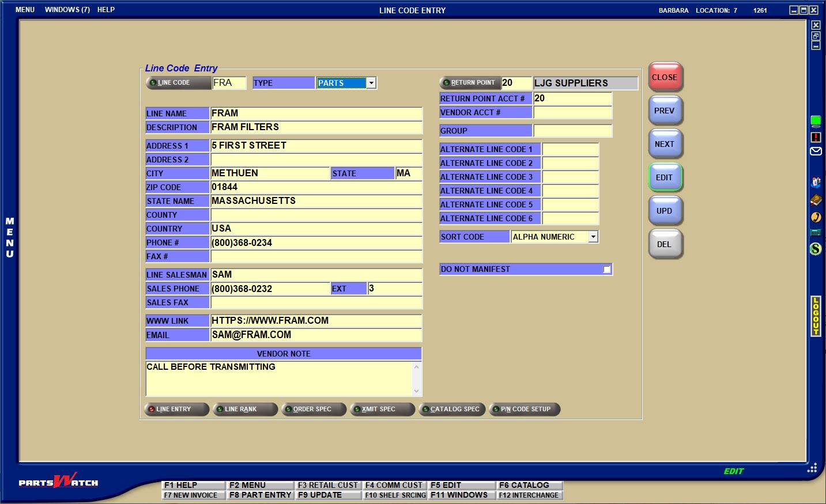Click the green monitor status icon
Viewport: 826px width, 504px height.
tap(816, 121)
